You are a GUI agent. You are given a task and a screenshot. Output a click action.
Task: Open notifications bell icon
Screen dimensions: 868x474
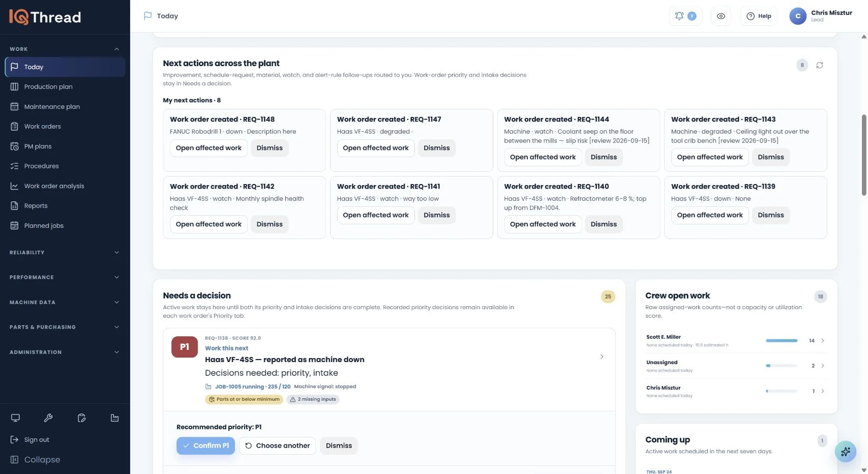[x=679, y=16]
